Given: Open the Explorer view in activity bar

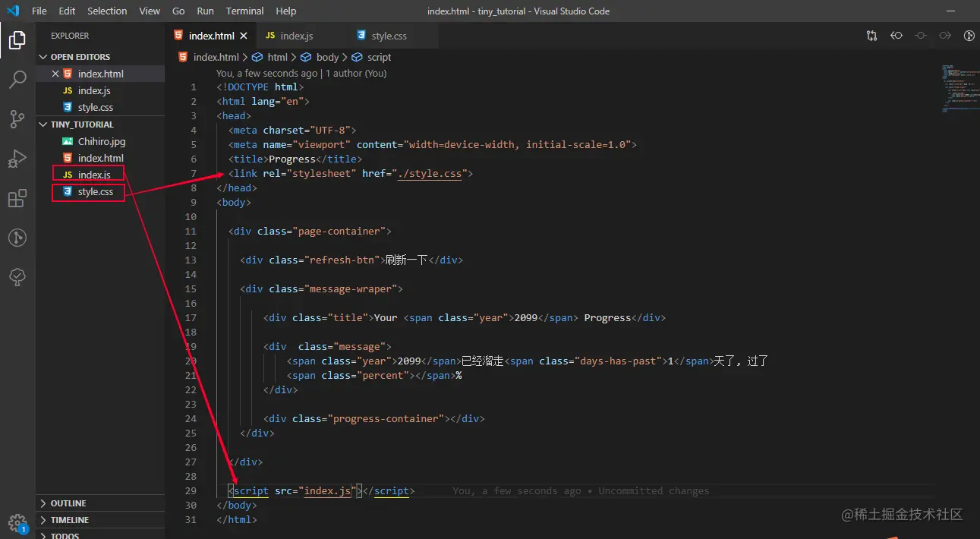Looking at the screenshot, I should click(x=17, y=40).
